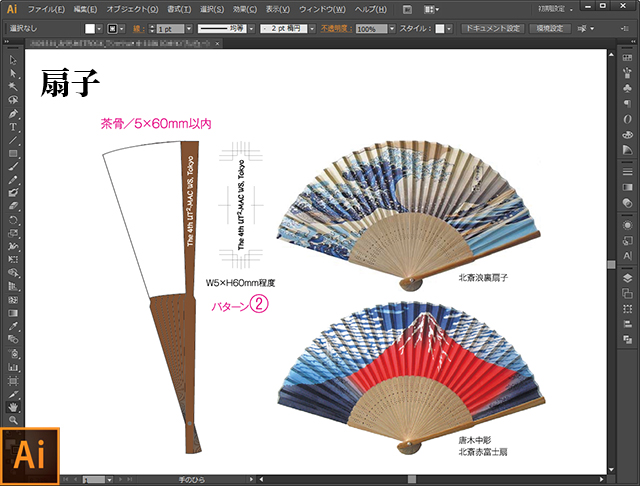Select the Width tool
Screen dimensions: 640x486
pyautogui.click(x=13, y=246)
